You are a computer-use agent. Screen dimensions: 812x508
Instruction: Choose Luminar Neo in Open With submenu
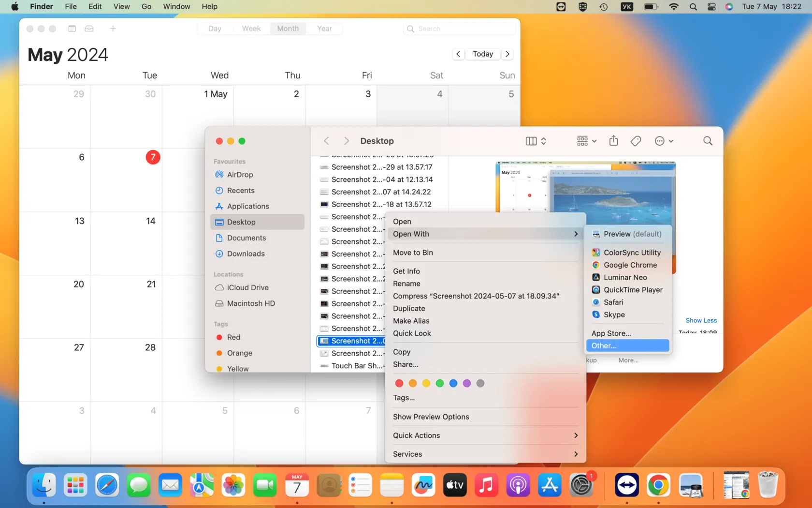click(x=625, y=277)
